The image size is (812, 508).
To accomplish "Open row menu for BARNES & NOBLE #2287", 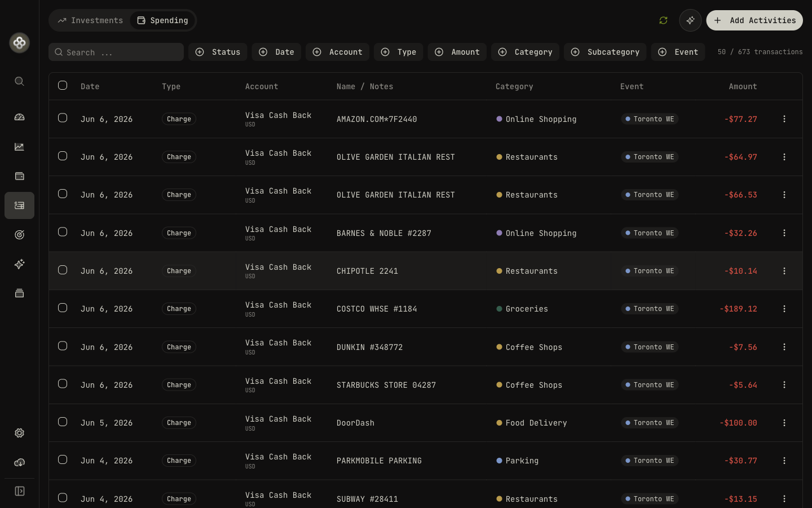I will (784, 233).
